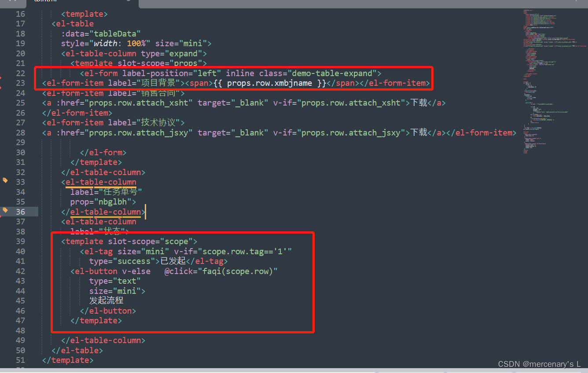
Task: Click the 下载 text on line 28
Action: click(x=419, y=132)
